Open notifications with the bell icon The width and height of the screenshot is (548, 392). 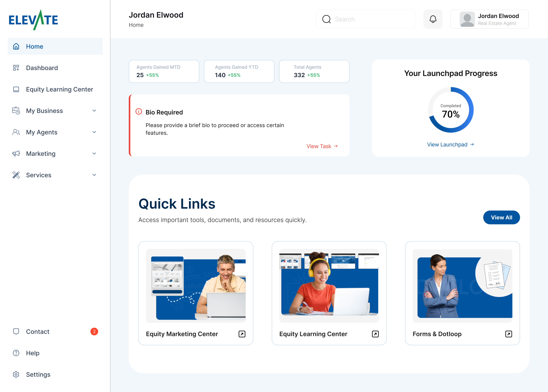click(433, 19)
